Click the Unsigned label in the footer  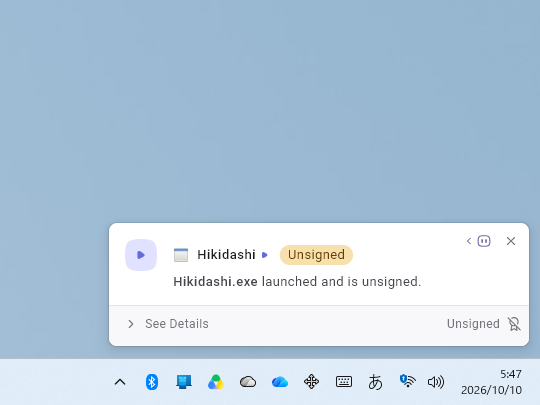click(x=473, y=324)
